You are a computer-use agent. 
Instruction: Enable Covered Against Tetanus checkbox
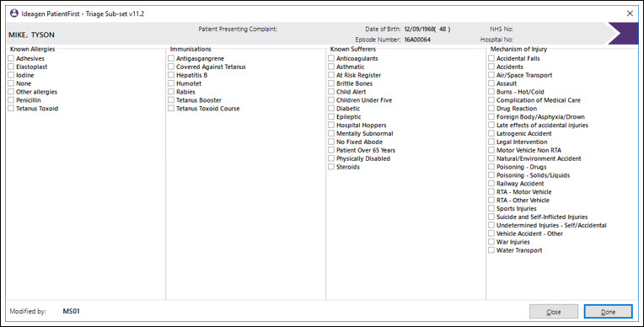pos(171,67)
